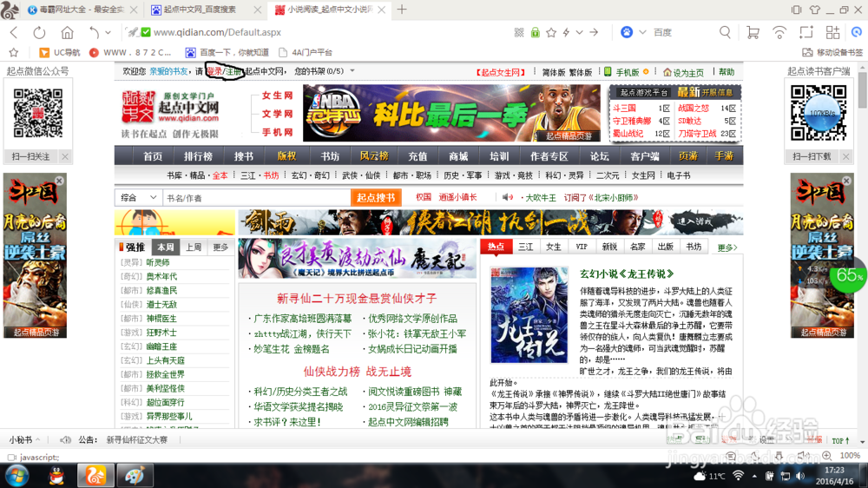Open 听灵师 in 强推 list
This screenshot has height=488, width=868.
pyautogui.click(x=158, y=262)
